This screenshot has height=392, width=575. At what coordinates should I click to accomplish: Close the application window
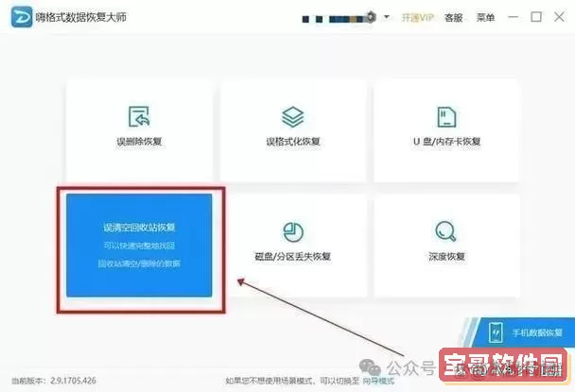coord(559,17)
